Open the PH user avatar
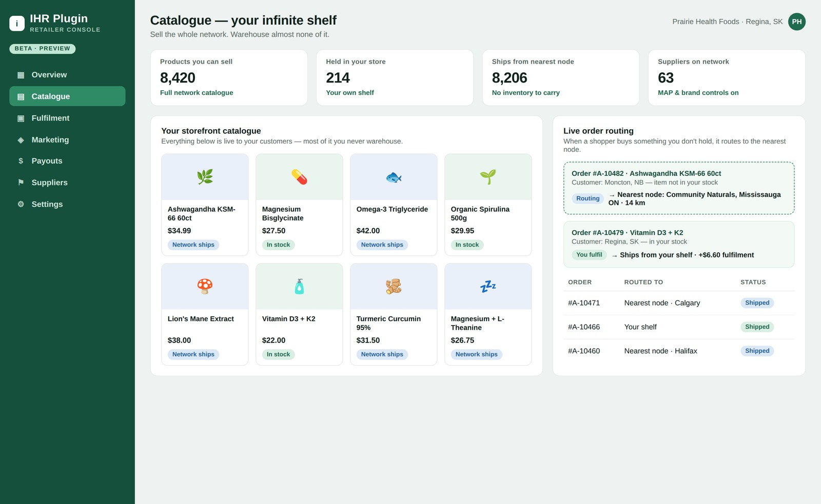The height and width of the screenshot is (504, 821). [797, 22]
